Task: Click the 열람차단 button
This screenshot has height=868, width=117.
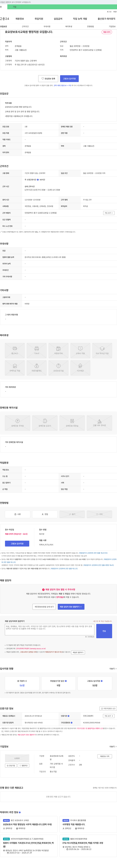Action: click(24, 766)
